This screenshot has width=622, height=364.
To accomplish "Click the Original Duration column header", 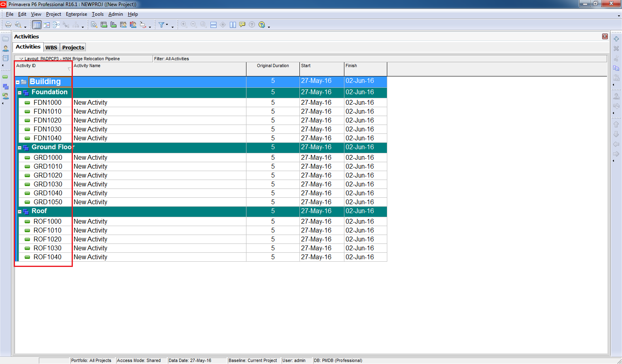I will point(273,66).
